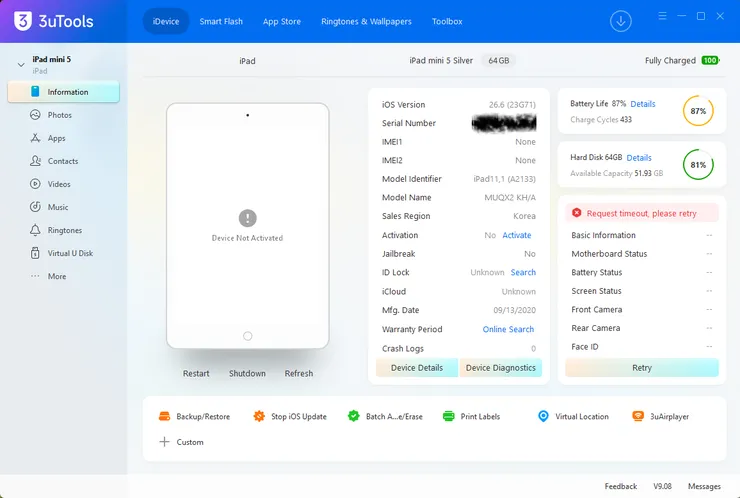Screen dimensions: 740x498
Task: Open Hard Disk Details link
Action: click(639, 158)
